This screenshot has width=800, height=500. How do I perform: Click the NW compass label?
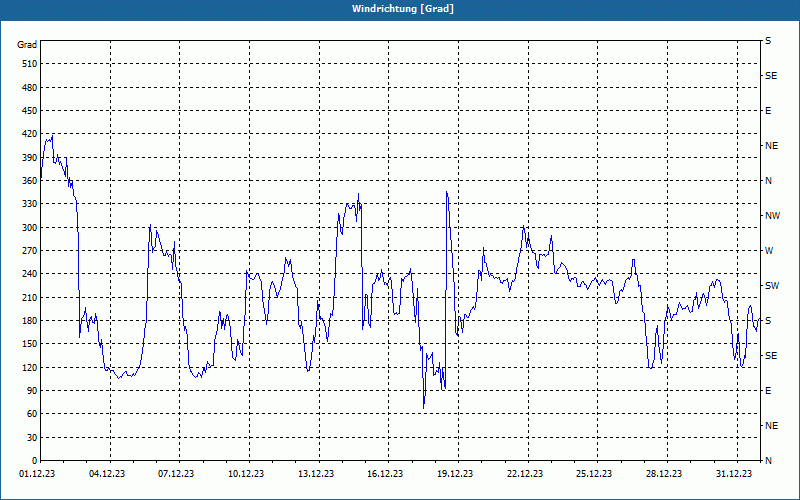point(772,216)
